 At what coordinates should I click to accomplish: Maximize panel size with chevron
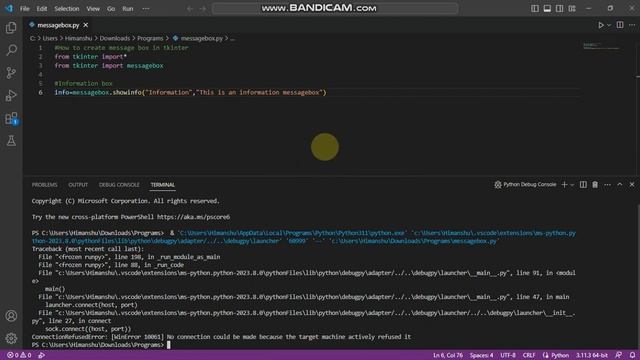pos(620,184)
